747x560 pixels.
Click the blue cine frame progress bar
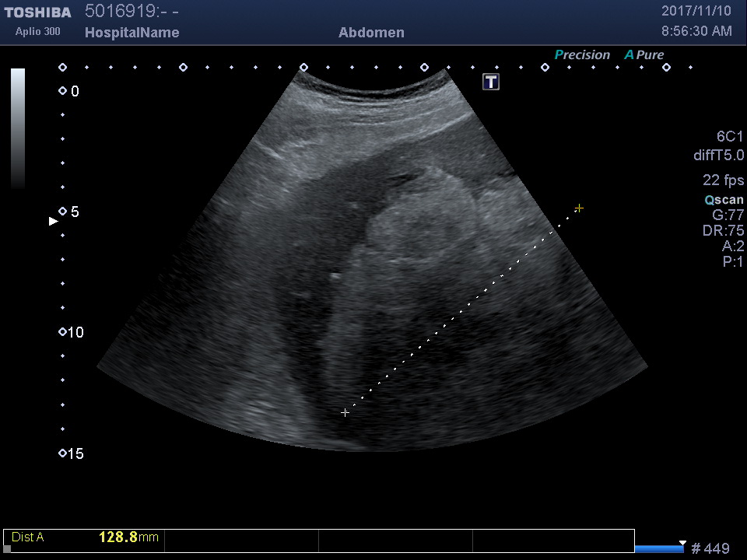coord(659,549)
